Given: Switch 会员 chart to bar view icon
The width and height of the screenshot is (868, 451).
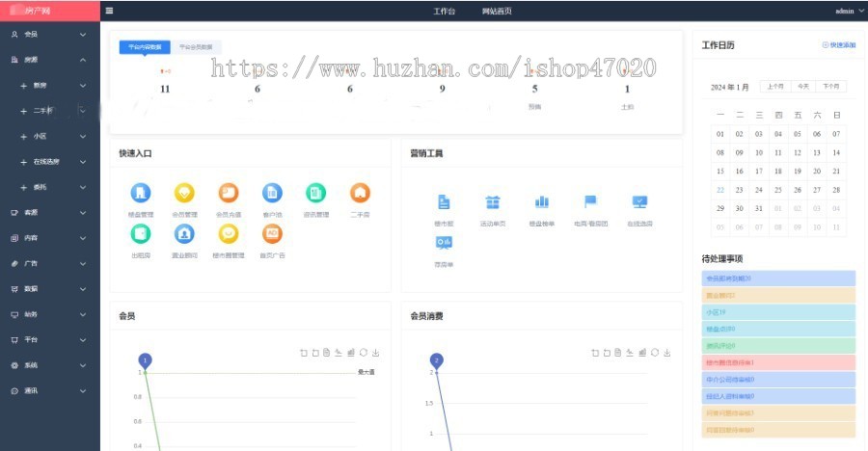Looking at the screenshot, I should tap(351, 353).
